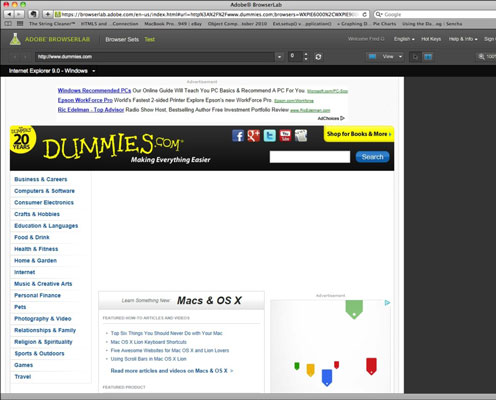Open the Dummies Facebook page icon

pos(238,136)
